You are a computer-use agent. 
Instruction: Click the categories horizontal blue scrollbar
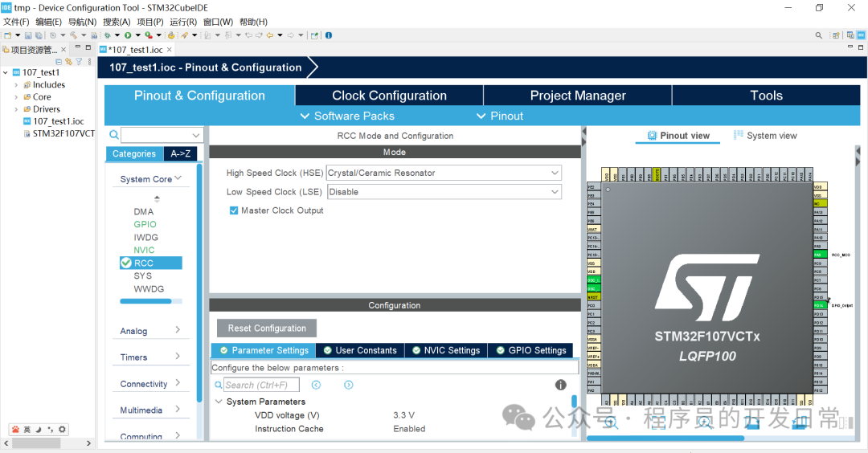[x=145, y=301]
